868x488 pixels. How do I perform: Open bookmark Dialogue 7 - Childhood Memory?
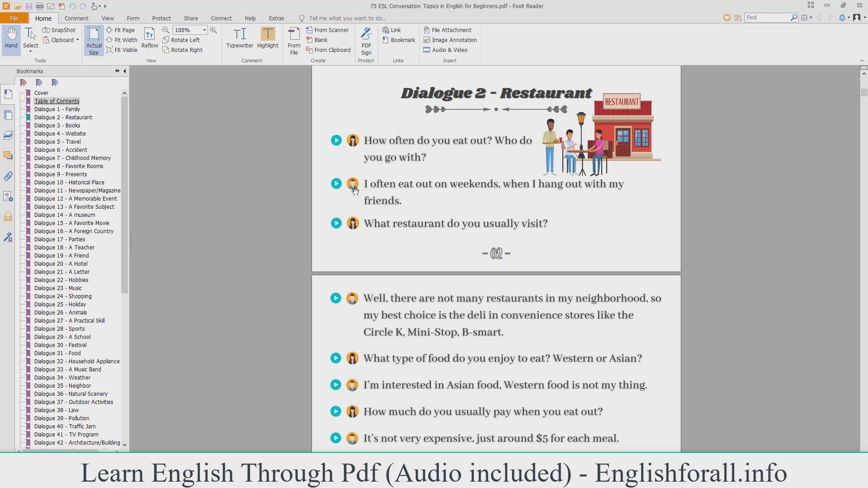coord(72,158)
